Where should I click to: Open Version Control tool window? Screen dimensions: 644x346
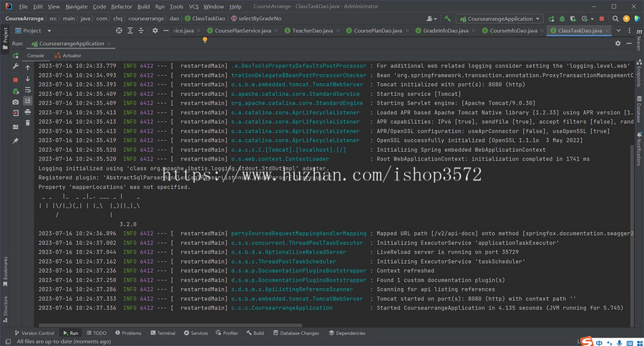[x=34, y=333]
